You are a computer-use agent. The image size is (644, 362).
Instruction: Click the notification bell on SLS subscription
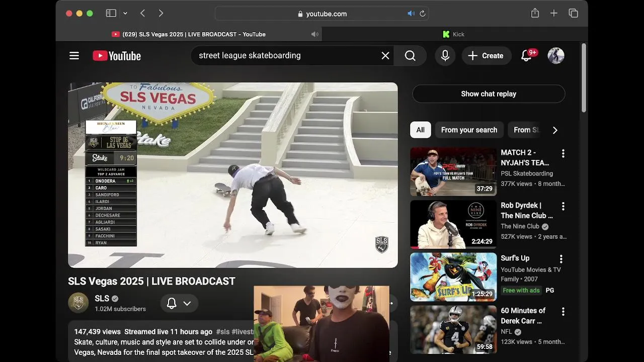172,303
